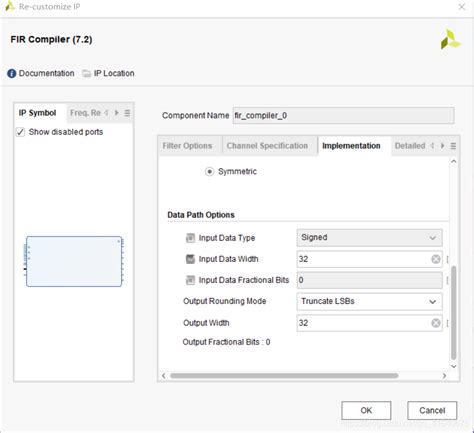
Task: Open the Input Data Type dropdown
Action: 369,238
